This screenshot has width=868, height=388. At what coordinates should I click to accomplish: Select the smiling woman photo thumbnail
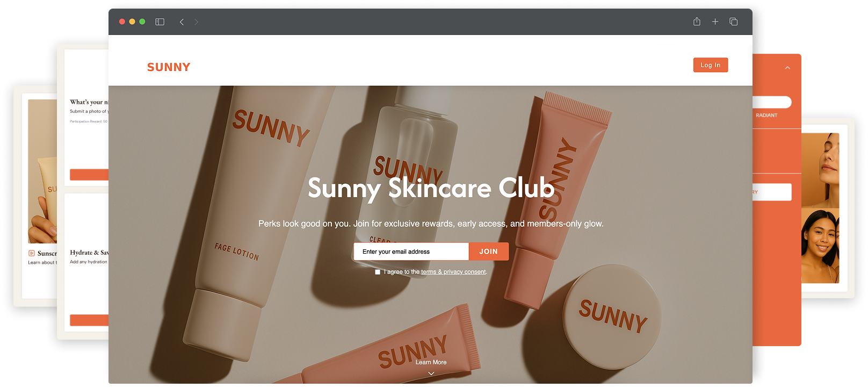(820, 246)
